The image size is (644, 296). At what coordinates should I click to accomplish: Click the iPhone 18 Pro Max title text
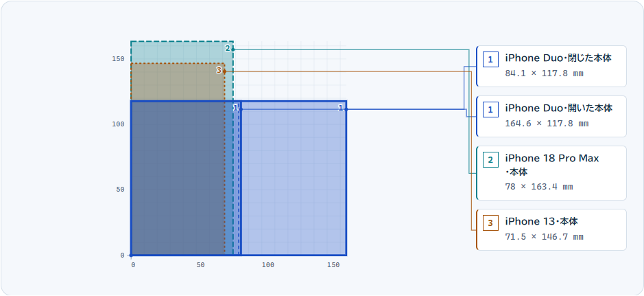[x=552, y=165]
